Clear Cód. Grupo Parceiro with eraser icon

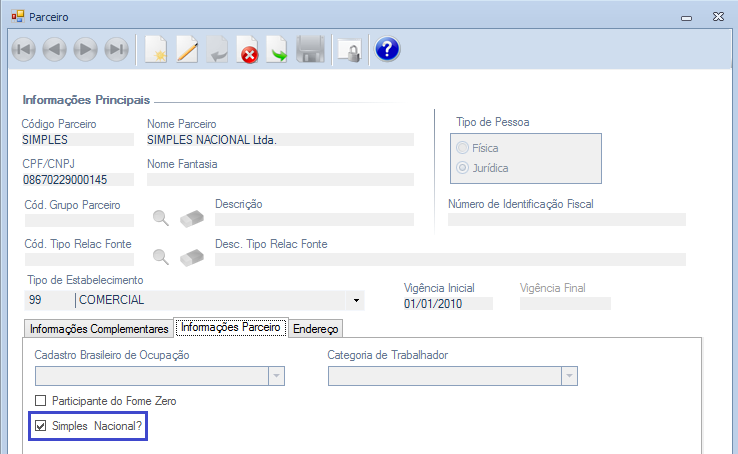(x=192, y=219)
